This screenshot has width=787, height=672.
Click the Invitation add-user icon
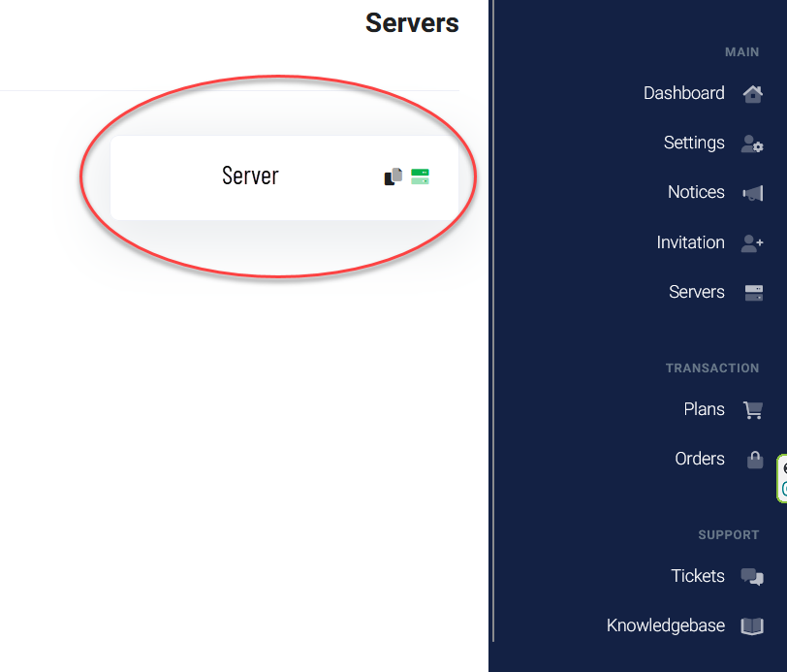pos(752,242)
